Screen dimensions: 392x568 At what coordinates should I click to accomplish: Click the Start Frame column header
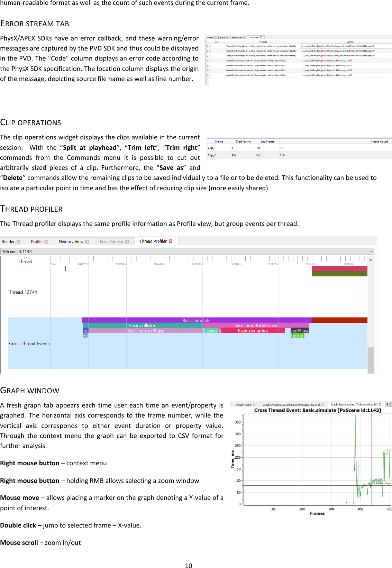[x=243, y=141]
